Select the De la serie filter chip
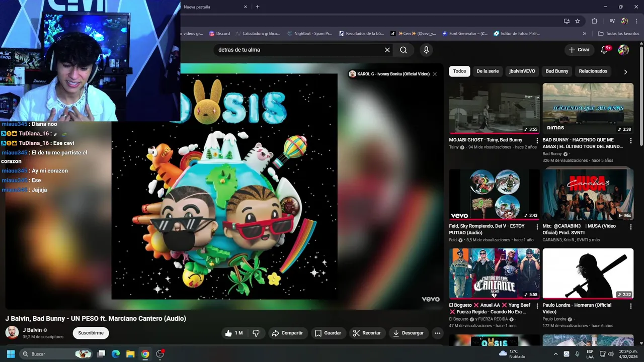This screenshot has width=644, height=362. tap(488, 71)
